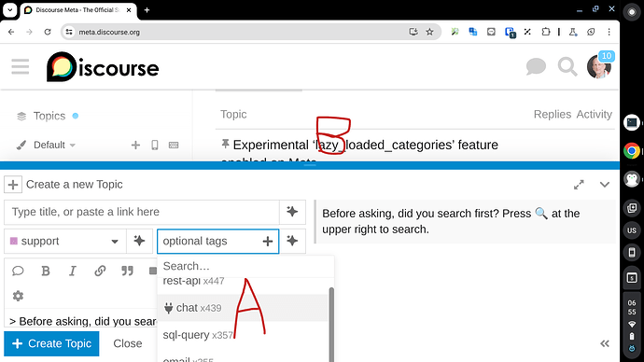Click the keyboard shortcuts icon in sidebar

pos(174,145)
